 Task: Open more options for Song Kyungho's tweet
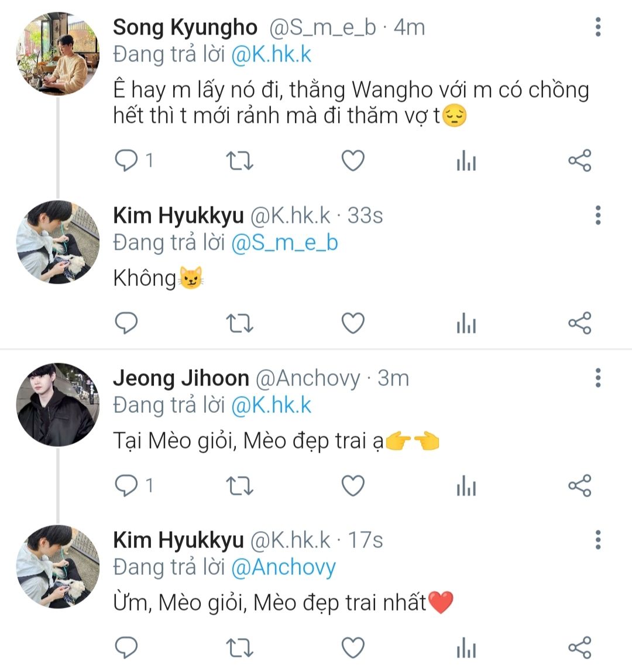(x=597, y=27)
